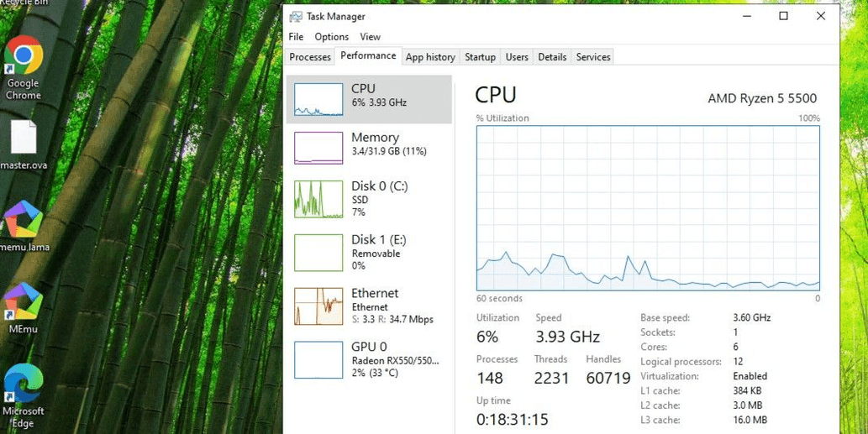Go to the Startup tab

(x=480, y=57)
